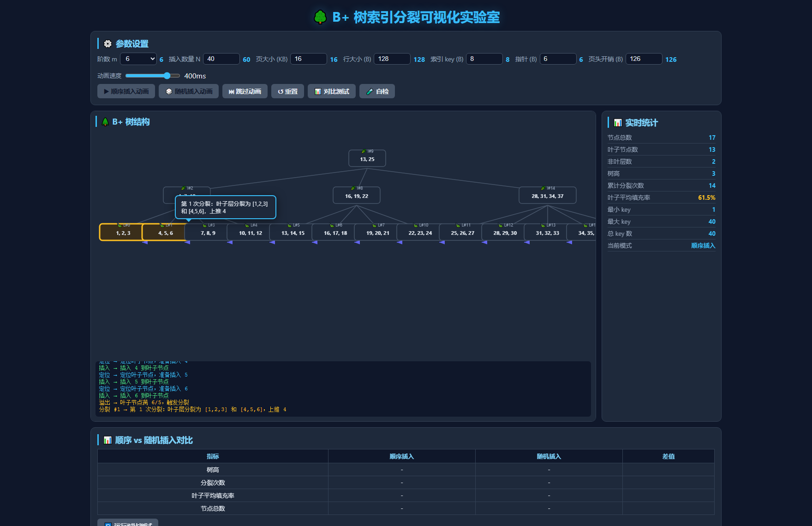This screenshot has height=526, width=812.
Task: Focus the 插入数量 N input field
Action: pos(221,59)
